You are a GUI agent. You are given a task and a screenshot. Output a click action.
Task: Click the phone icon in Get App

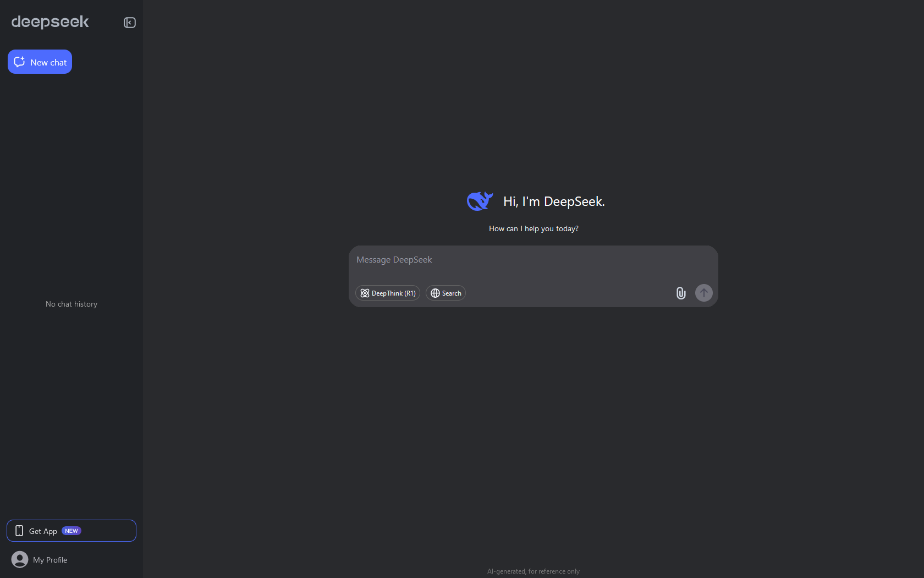[19, 531]
